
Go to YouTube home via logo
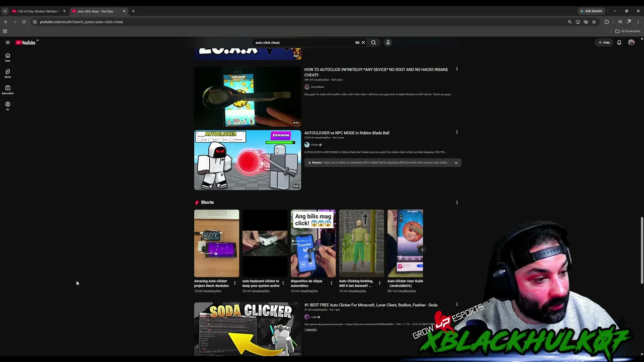click(26, 43)
